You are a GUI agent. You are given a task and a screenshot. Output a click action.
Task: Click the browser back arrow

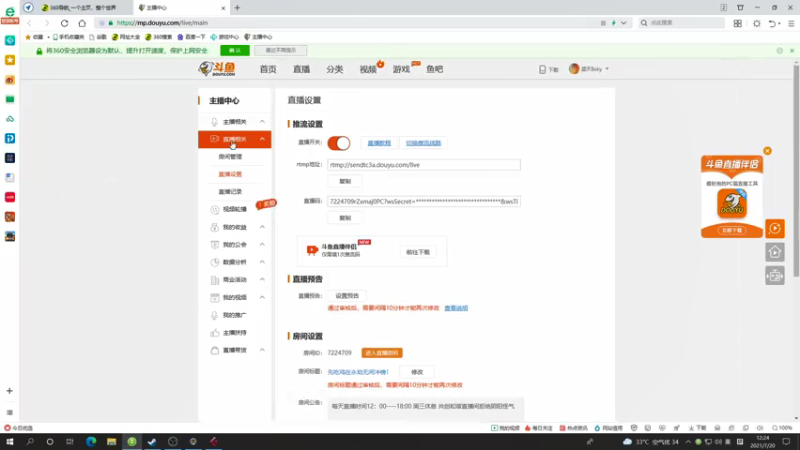pos(30,23)
